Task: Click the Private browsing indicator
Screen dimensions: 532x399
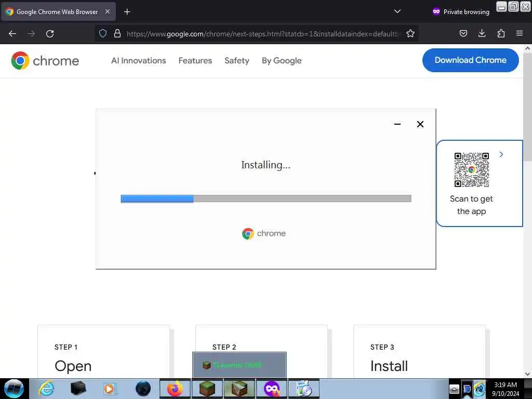Action: tap(461, 12)
